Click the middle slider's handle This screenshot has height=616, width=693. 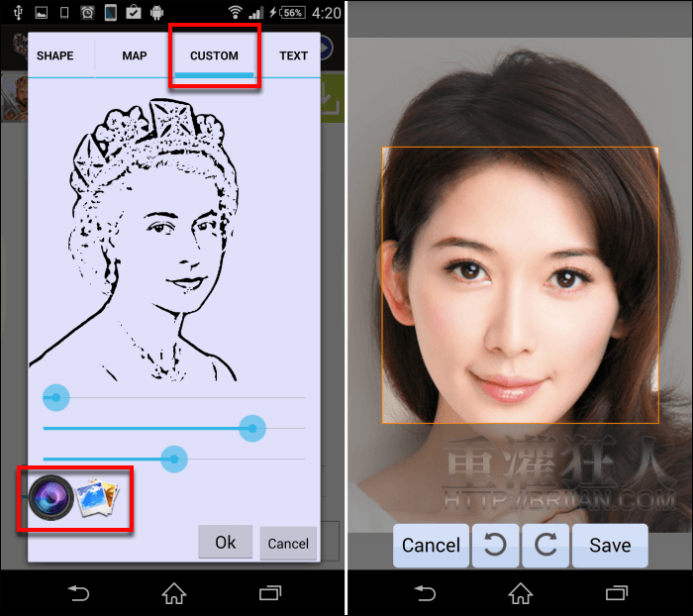tap(252, 428)
